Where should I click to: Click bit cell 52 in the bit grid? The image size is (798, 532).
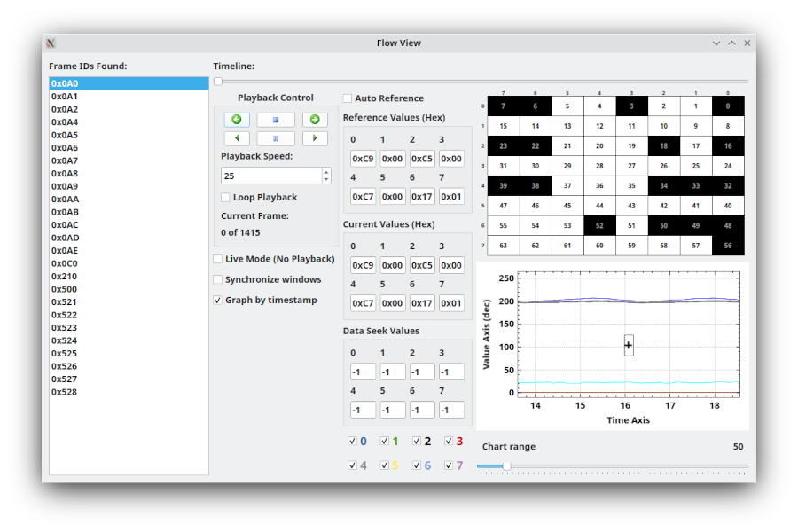599,225
